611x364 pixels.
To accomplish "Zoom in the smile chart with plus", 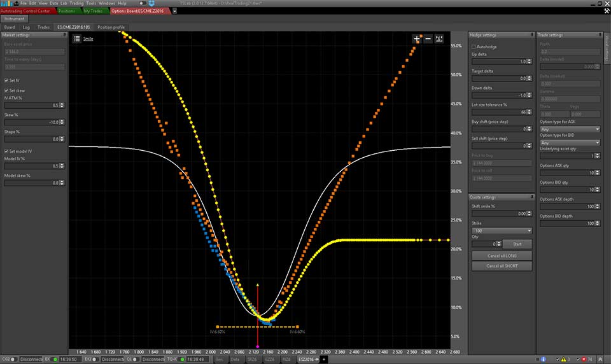I will tap(417, 39).
